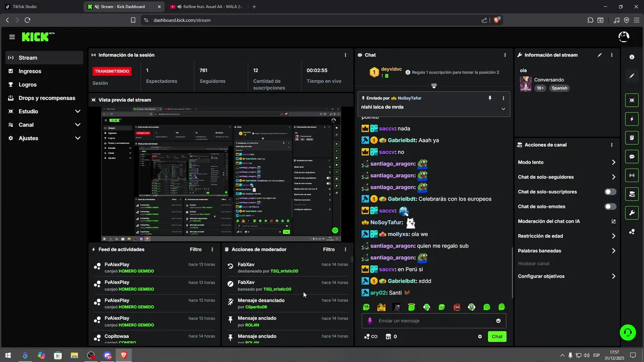Open options menu of Información de la sesión
The width and height of the screenshot is (644, 362).
(345, 55)
